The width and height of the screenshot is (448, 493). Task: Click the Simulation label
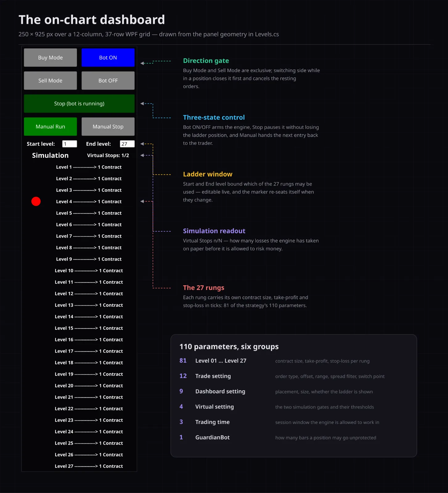click(50, 155)
